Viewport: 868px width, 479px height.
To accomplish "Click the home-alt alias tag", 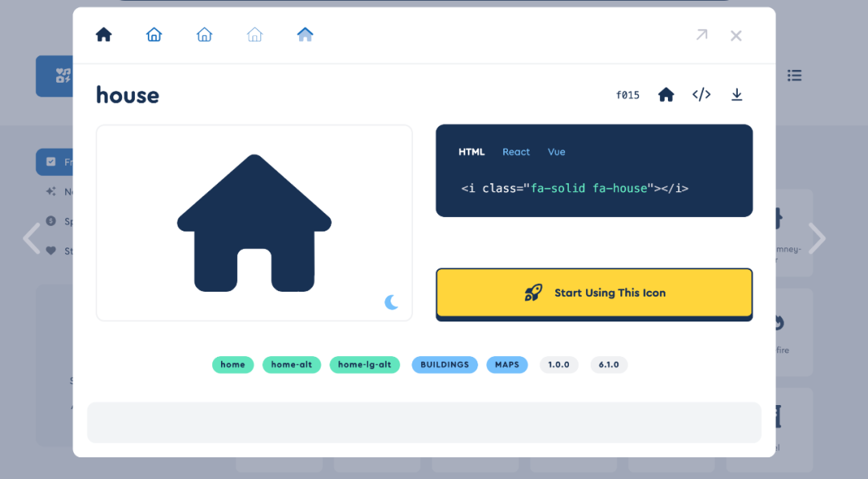I will (292, 365).
